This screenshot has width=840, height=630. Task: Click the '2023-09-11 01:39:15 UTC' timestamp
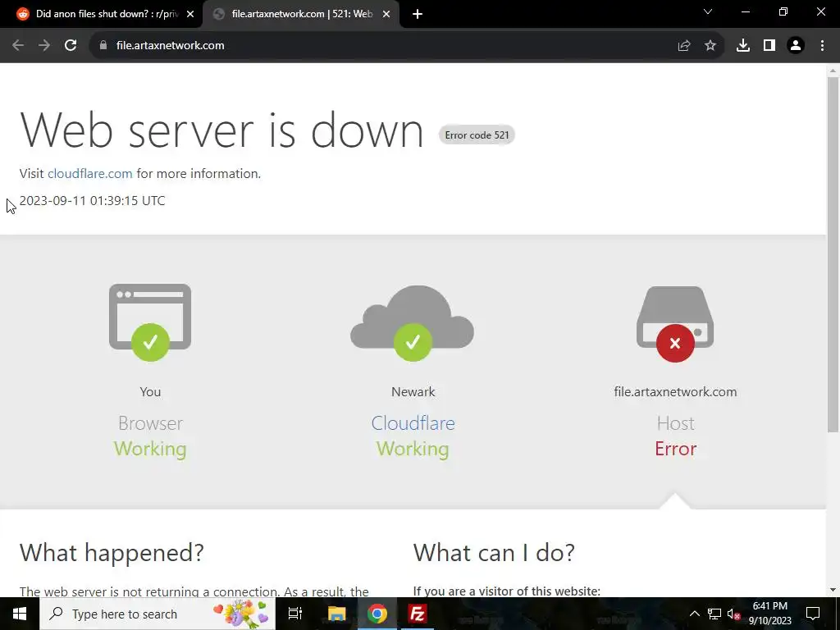(92, 201)
